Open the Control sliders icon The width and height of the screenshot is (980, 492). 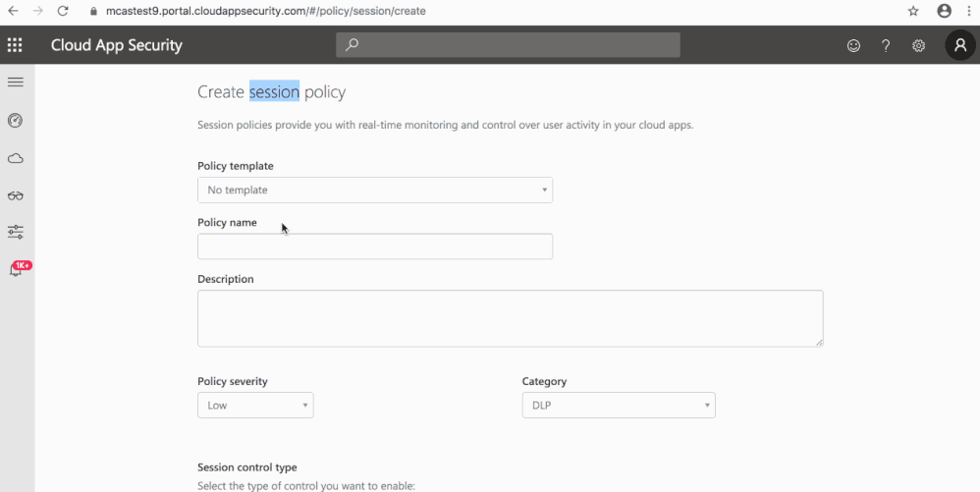click(x=16, y=233)
